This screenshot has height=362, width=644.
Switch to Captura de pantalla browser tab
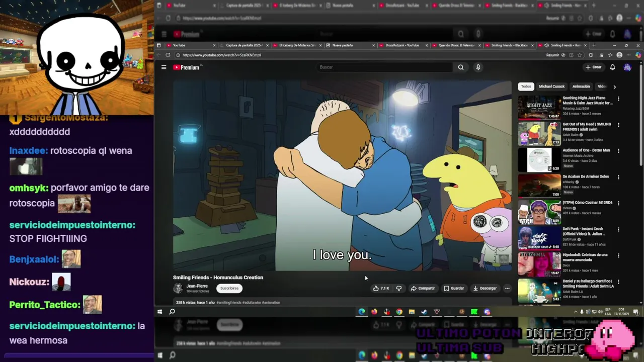coord(245,45)
